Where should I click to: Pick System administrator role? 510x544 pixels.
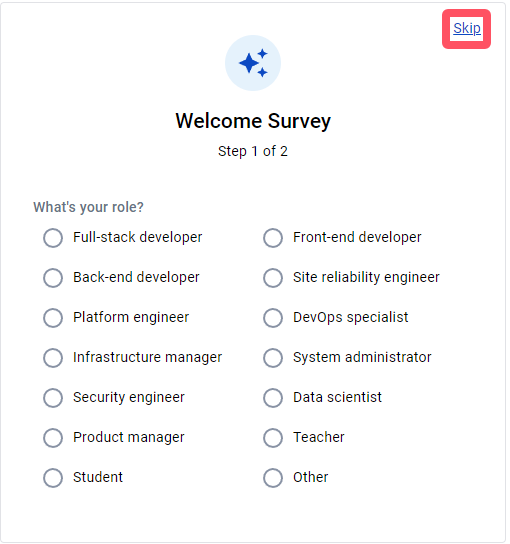273,357
